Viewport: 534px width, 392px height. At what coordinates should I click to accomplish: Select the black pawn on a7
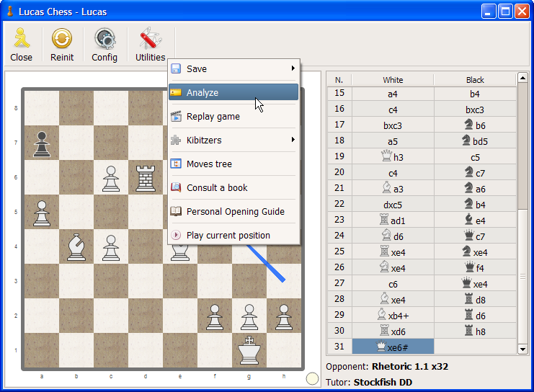[x=42, y=144]
